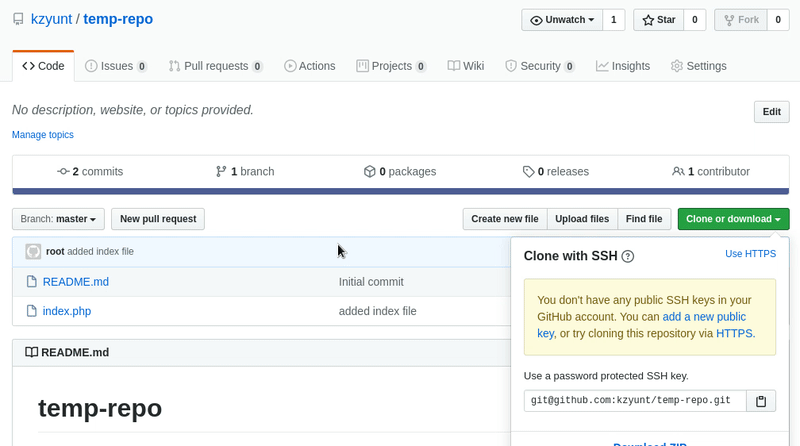Switch to the Code tab
Screen dimensions: 800x446
coord(43,66)
